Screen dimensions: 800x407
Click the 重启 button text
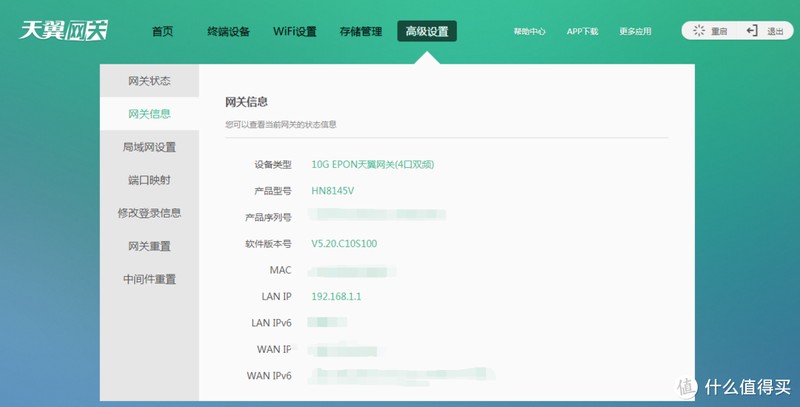coord(719,31)
